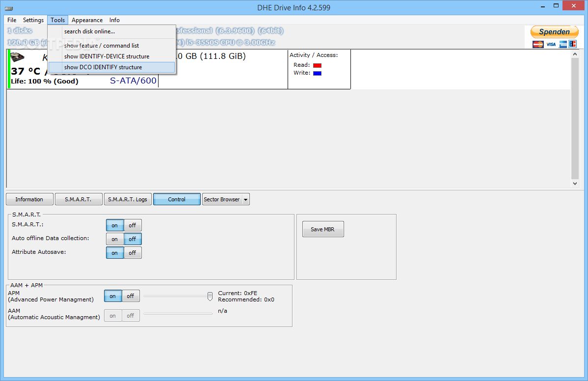Open the Appearance menu
Viewport: 588px width, 381px height.
click(87, 20)
